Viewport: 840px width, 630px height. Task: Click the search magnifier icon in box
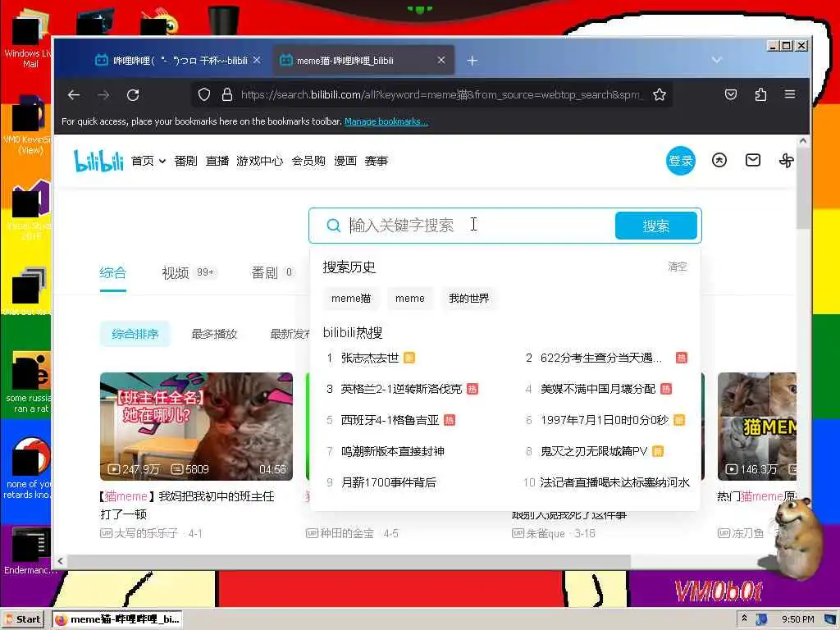click(x=333, y=226)
